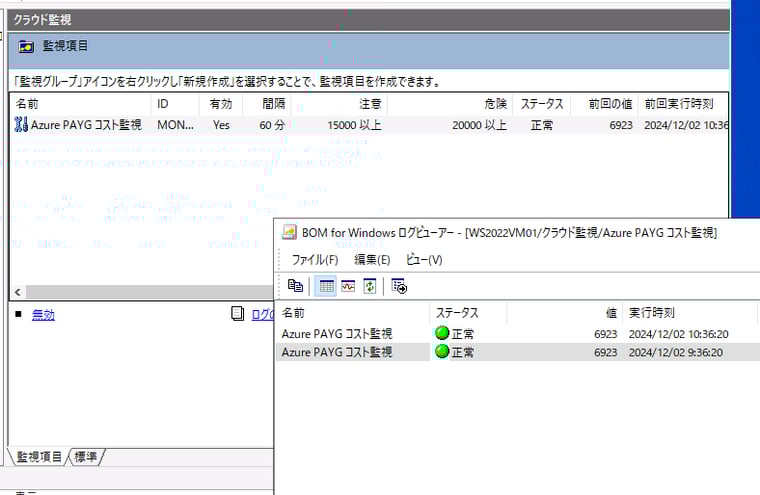Sort by ステータス column in Log Viewer
This screenshot has height=495, width=760.
click(x=468, y=313)
